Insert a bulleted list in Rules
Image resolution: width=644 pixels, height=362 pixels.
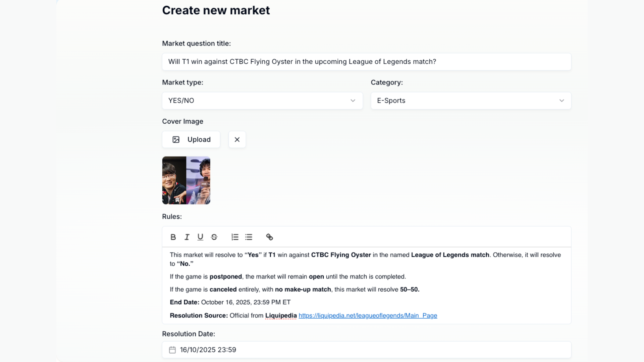(249, 237)
